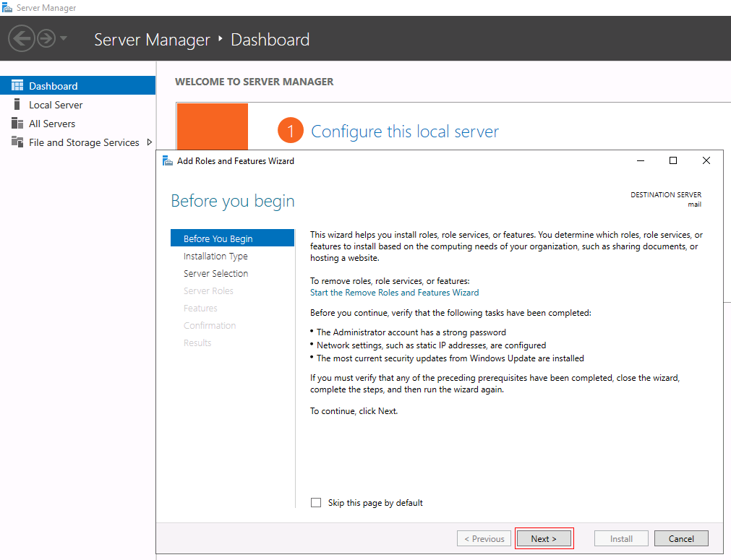Go to Installation Type wizard step
The height and width of the screenshot is (560, 731).
pos(215,257)
